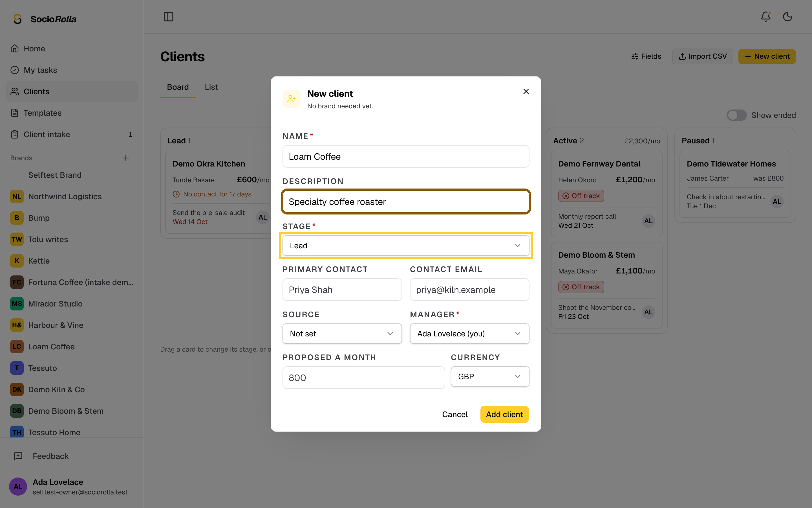Screen dimensions: 812x508
Task: Close the New client dialog
Action: coord(526,91)
